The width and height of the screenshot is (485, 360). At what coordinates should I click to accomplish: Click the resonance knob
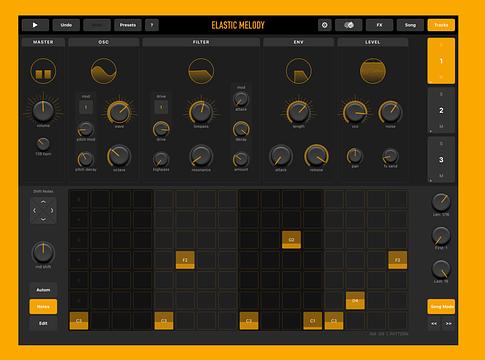click(201, 156)
